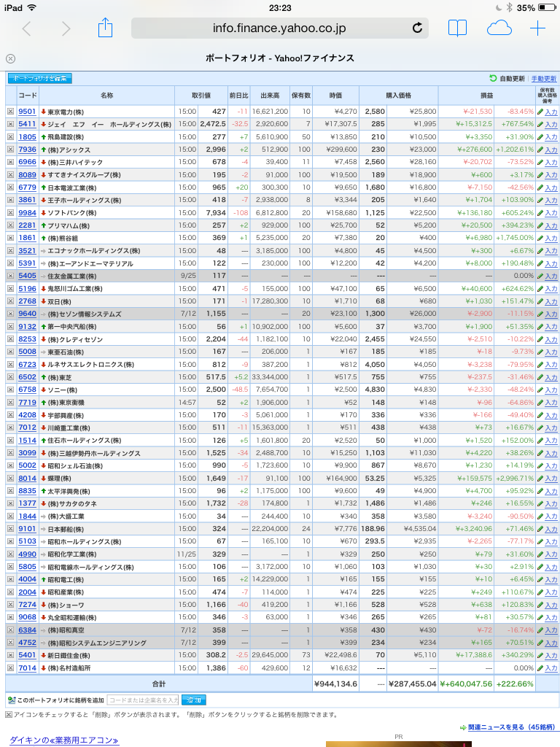Click pencil edit icon in ソニー row

coord(540,390)
